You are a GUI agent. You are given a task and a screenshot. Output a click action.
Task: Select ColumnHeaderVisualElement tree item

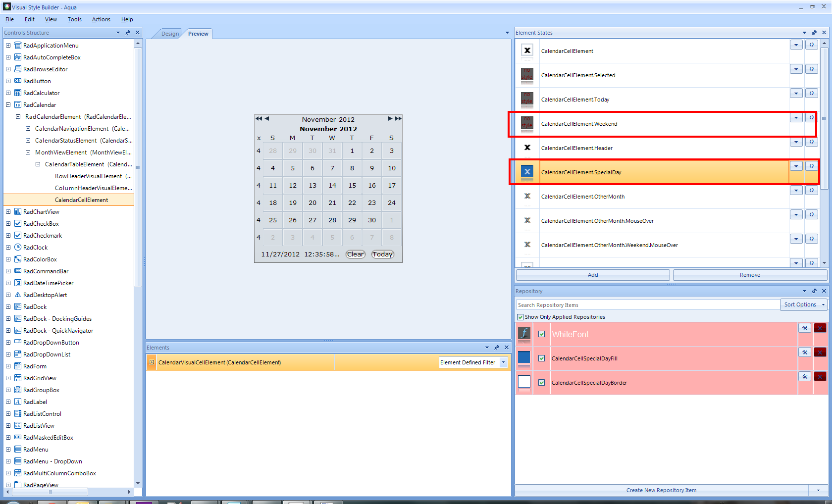94,188
